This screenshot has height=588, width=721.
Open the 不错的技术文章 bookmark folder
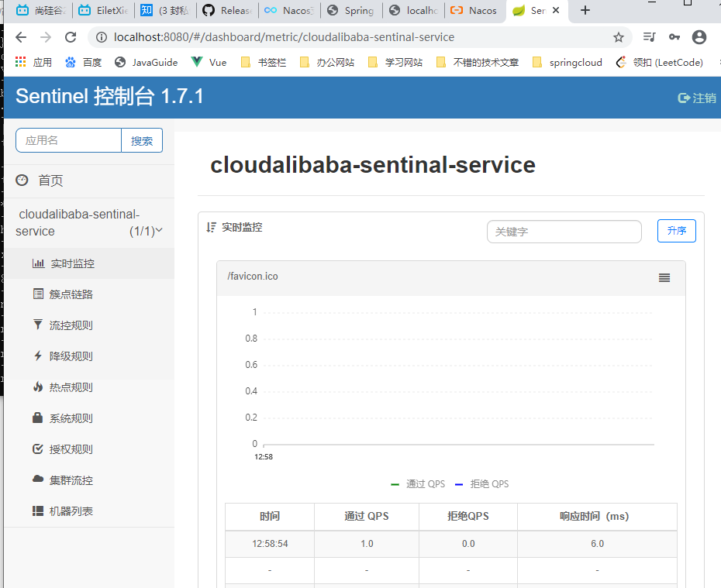pos(478,62)
